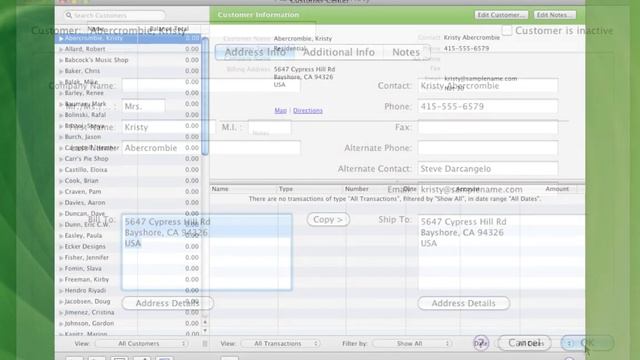The image size is (640, 360).
Task: Switch to the Additional Info tab
Action: pos(339,52)
